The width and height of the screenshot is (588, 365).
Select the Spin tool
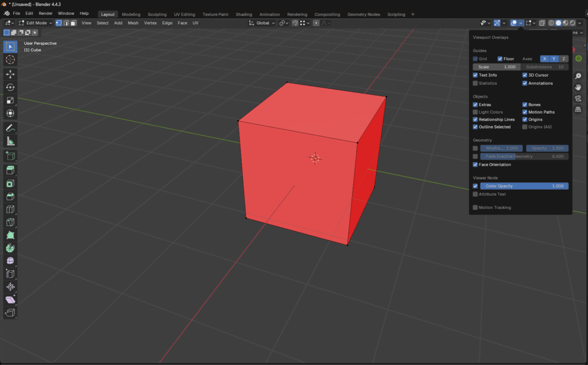[x=10, y=248]
